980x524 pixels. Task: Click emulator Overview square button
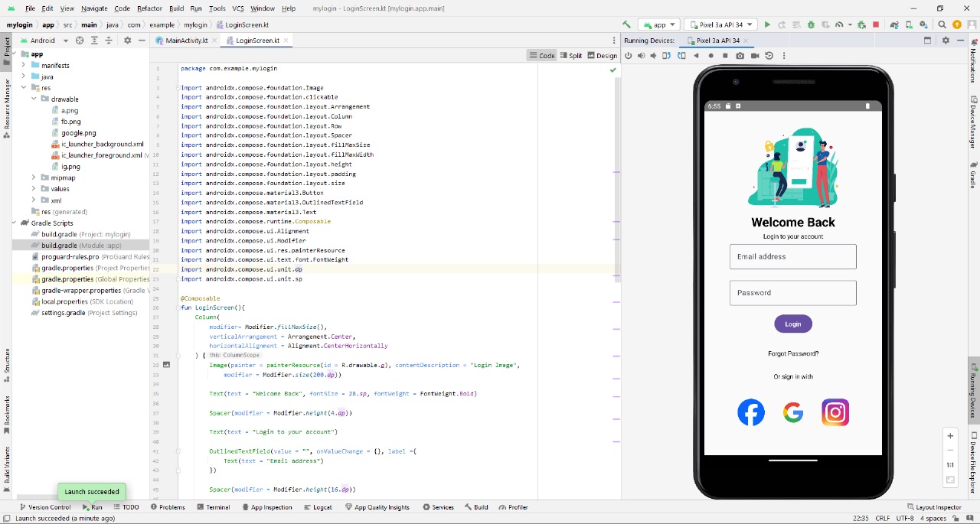(725, 55)
